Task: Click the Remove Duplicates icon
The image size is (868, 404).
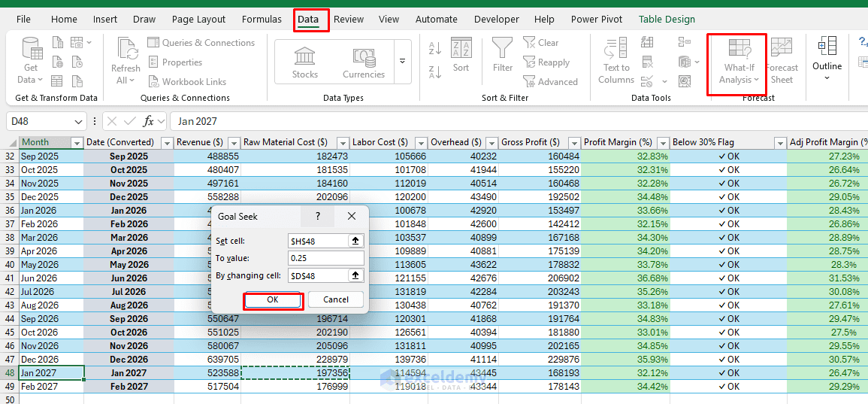Action: point(647,62)
